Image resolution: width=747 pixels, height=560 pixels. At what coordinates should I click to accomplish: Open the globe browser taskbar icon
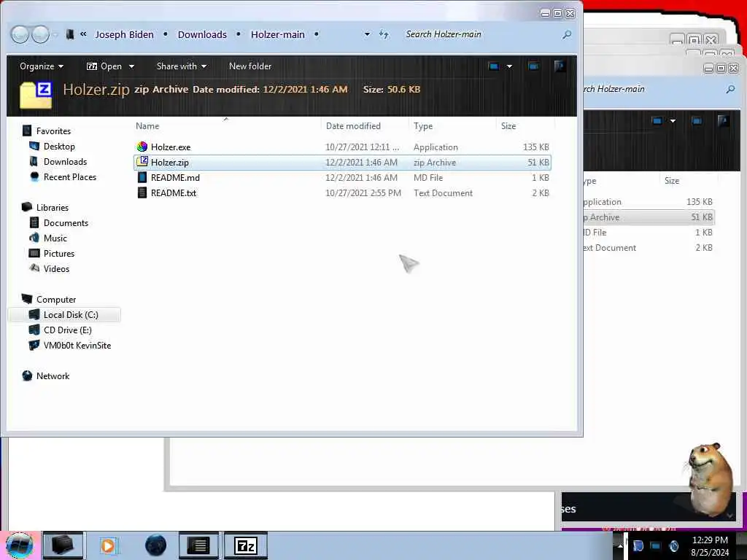(156, 545)
